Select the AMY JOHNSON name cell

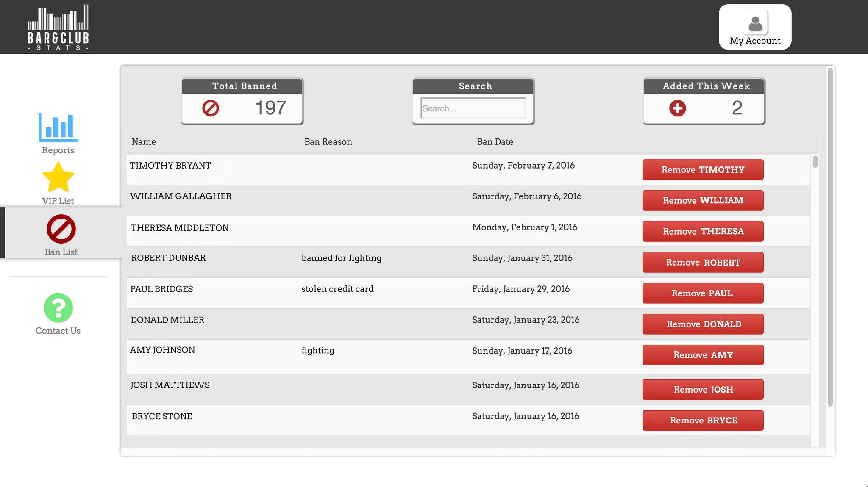[162, 350]
